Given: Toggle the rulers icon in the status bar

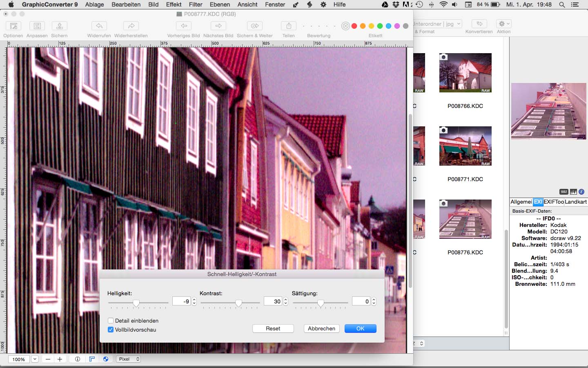Looking at the screenshot, I should coord(92,359).
